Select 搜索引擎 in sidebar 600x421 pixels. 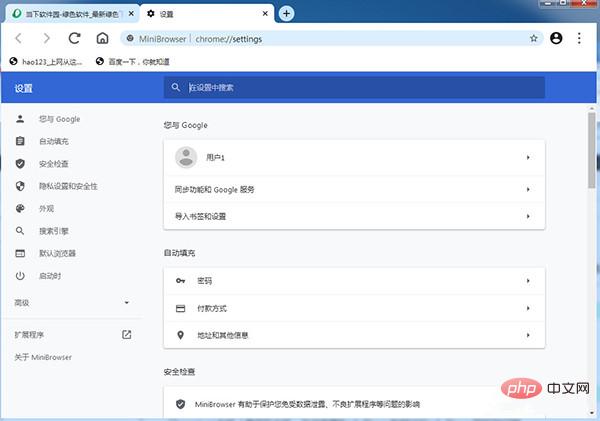54,231
